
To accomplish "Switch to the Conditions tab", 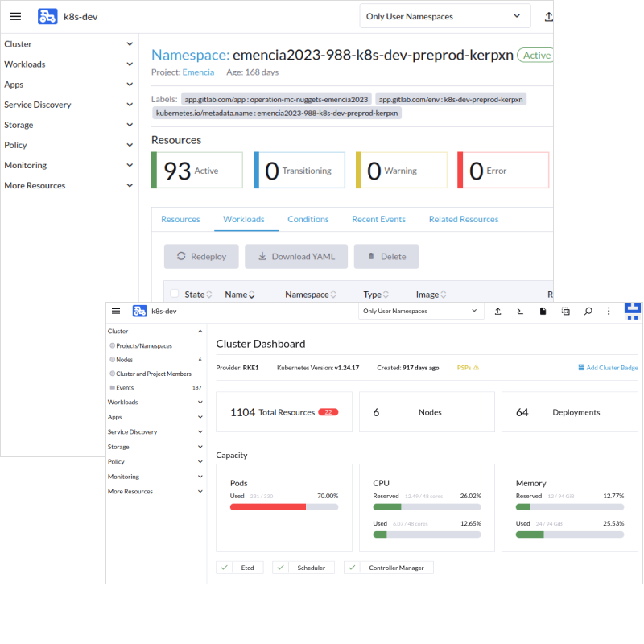I will pos(308,219).
